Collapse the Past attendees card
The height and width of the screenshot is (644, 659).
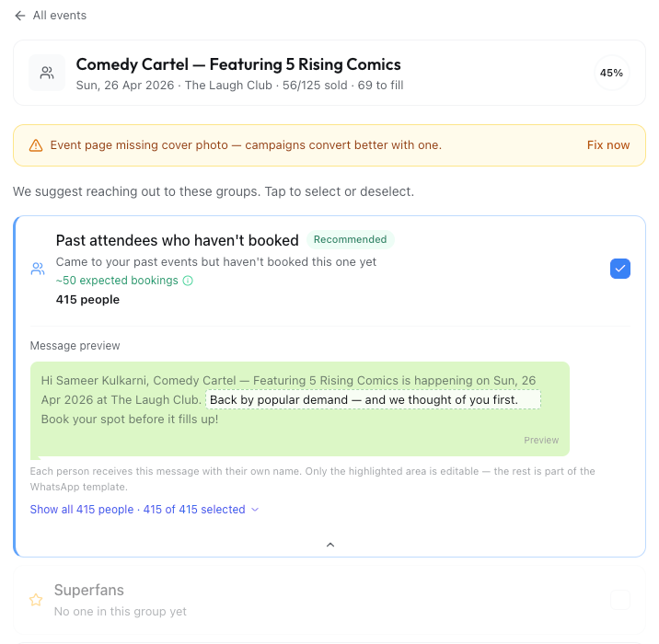330,545
